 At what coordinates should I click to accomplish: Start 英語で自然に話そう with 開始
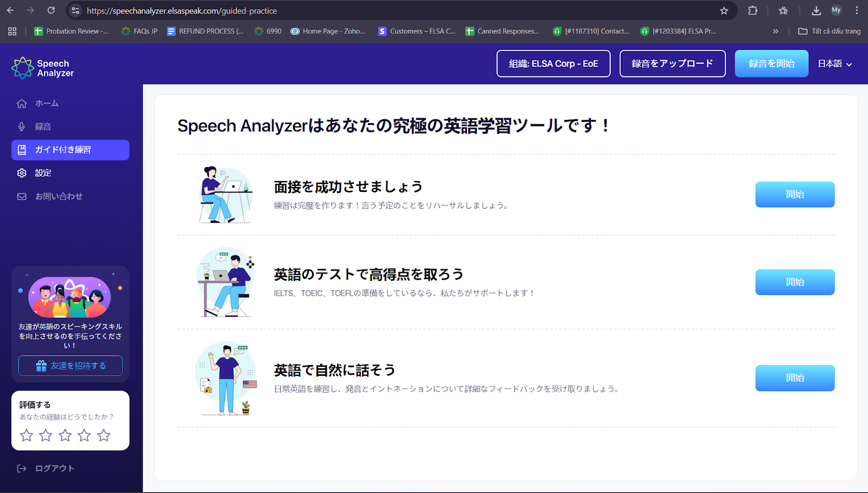coord(795,378)
